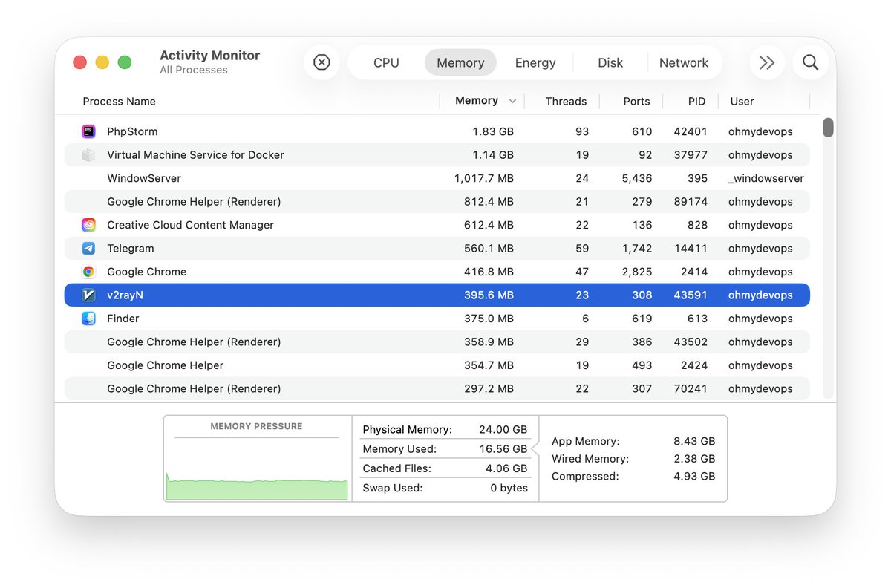This screenshot has width=891, height=588.
Task: Click the v2rayN app icon
Action: 88,295
